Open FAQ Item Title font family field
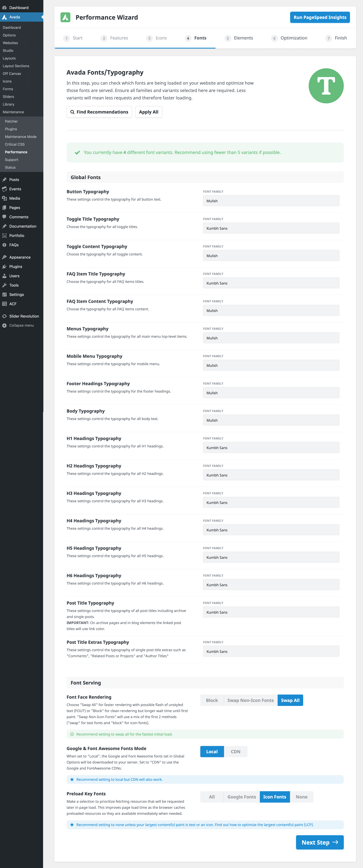Viewport: 363px width, 868px height. point(271,283)
